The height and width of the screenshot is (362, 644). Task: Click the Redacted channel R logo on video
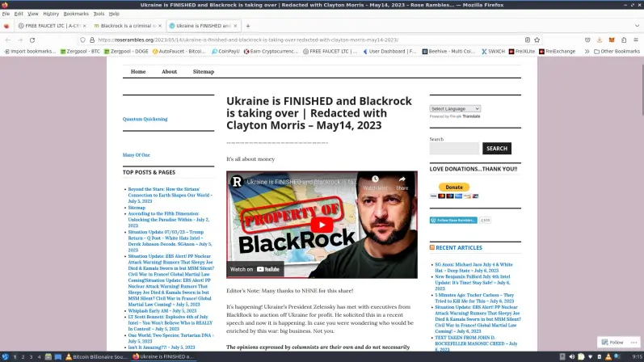[x=237, y=182]
